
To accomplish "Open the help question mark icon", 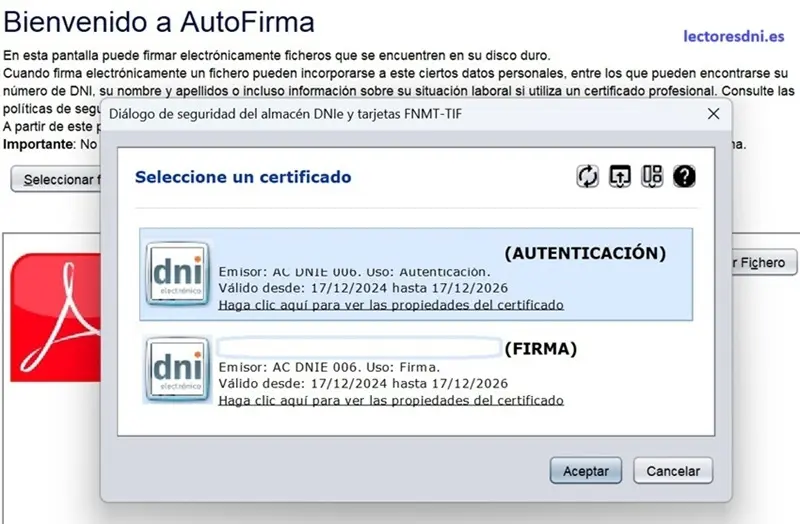I will tap(684, 177).
